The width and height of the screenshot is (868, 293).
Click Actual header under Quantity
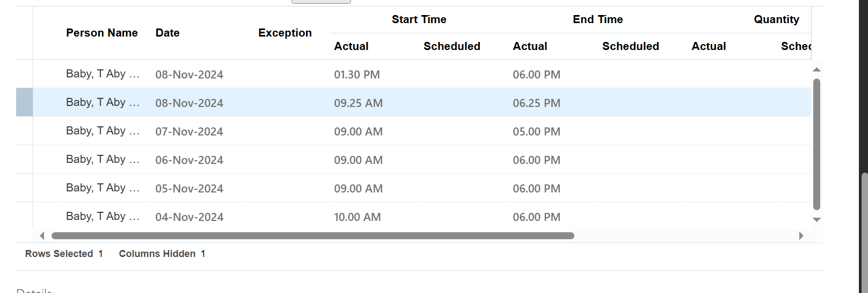coord(709,46)
